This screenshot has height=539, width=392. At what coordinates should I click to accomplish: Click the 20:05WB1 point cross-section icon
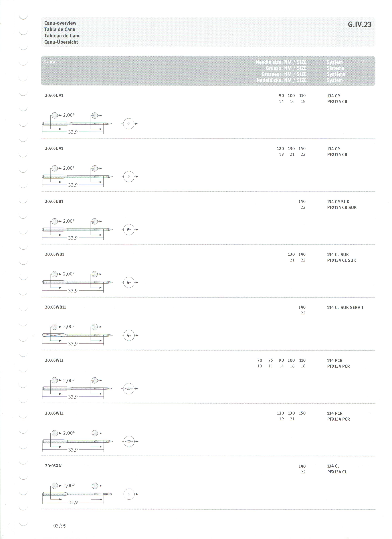(x=129, y=283)
